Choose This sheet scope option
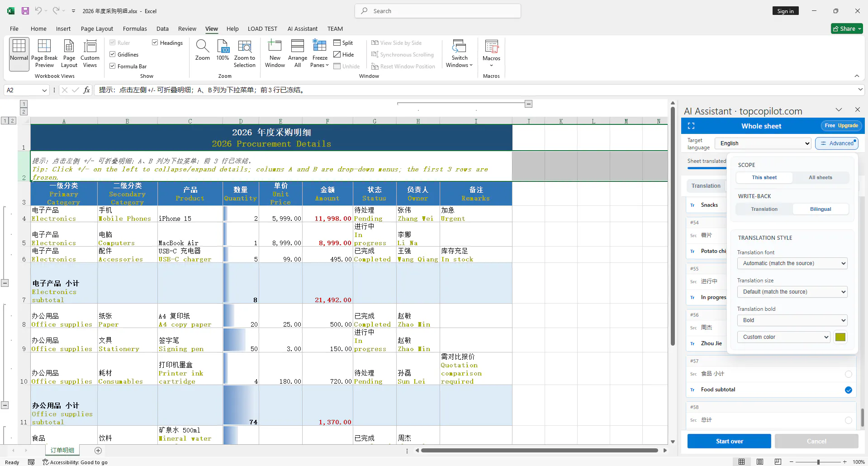The height and width of the screenshot is (466, 868). [764, 177]
